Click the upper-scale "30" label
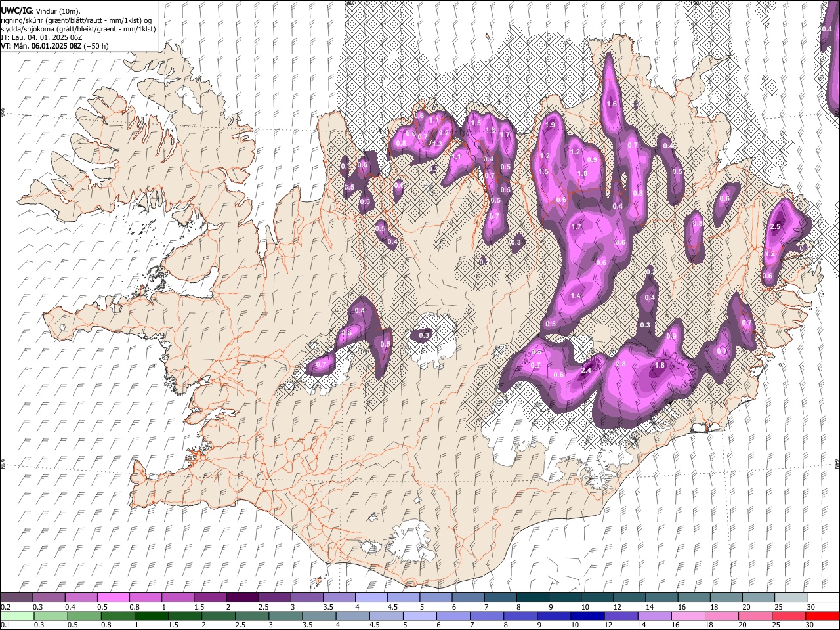Viewport: 840px width, 630px height. [811, 607]
